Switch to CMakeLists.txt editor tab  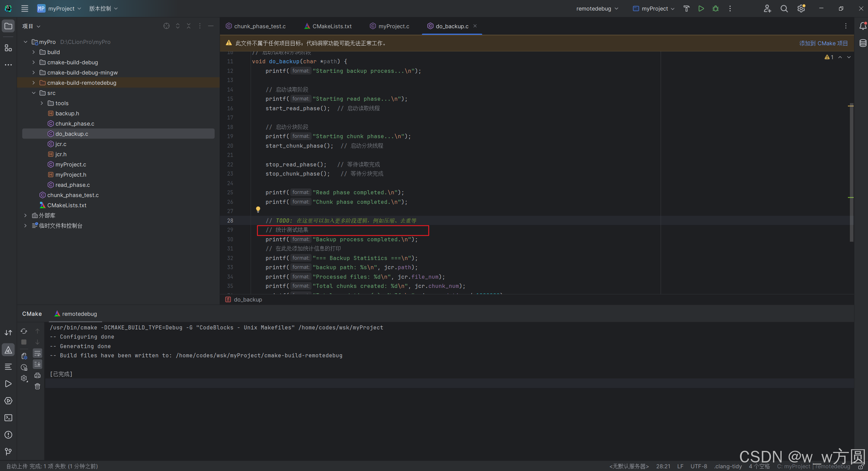(x=328, y=26)
